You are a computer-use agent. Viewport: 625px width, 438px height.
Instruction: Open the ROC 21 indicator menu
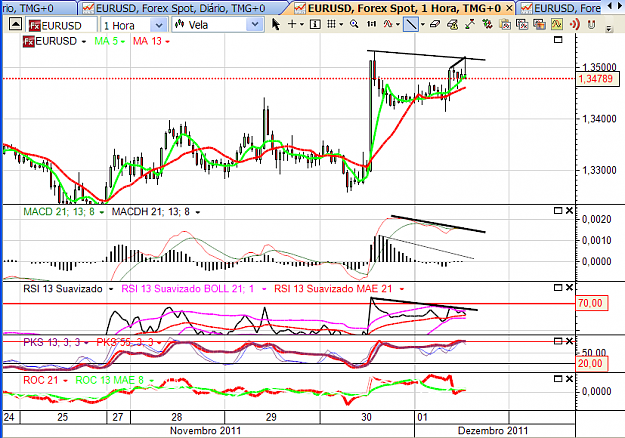(65, 381)
